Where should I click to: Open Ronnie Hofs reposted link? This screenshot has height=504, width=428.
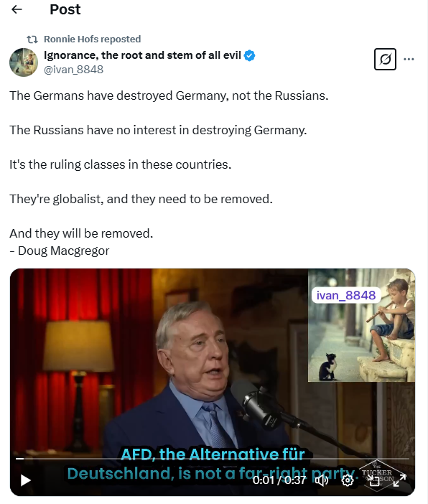point(93,39)
